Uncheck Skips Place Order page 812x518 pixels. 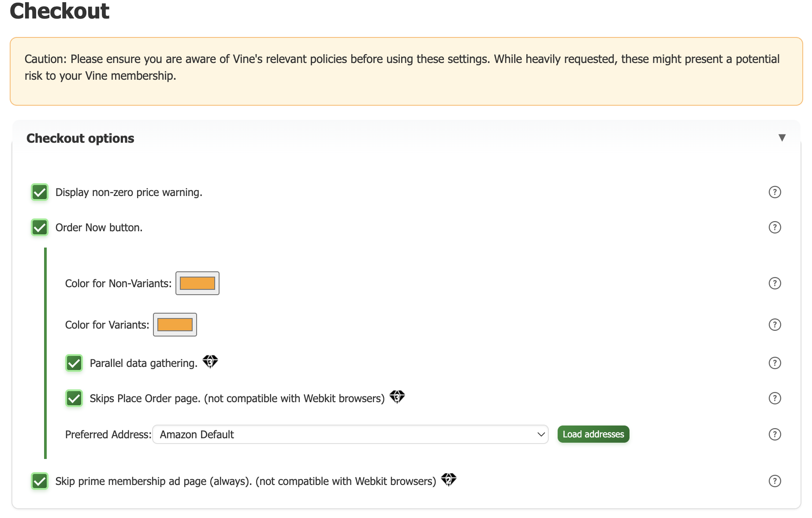tap(74, 399)
